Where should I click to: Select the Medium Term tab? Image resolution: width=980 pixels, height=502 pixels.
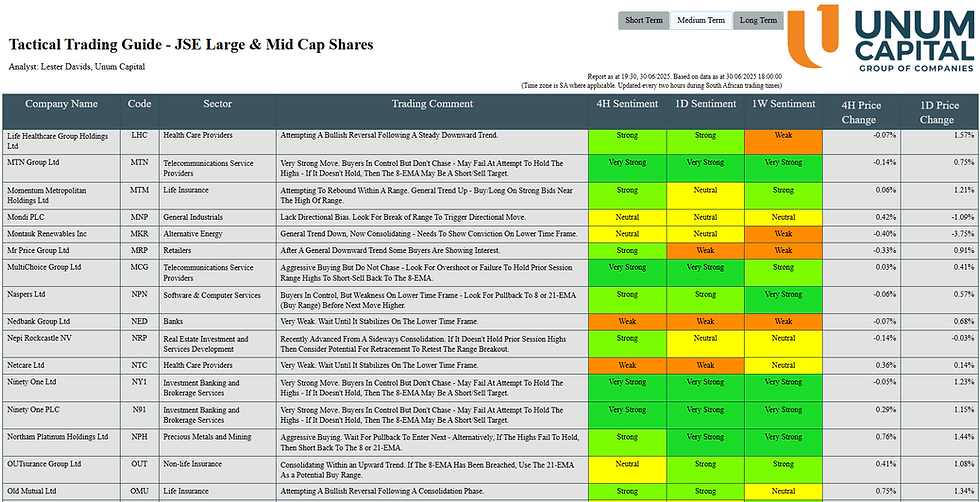[701, 21]
